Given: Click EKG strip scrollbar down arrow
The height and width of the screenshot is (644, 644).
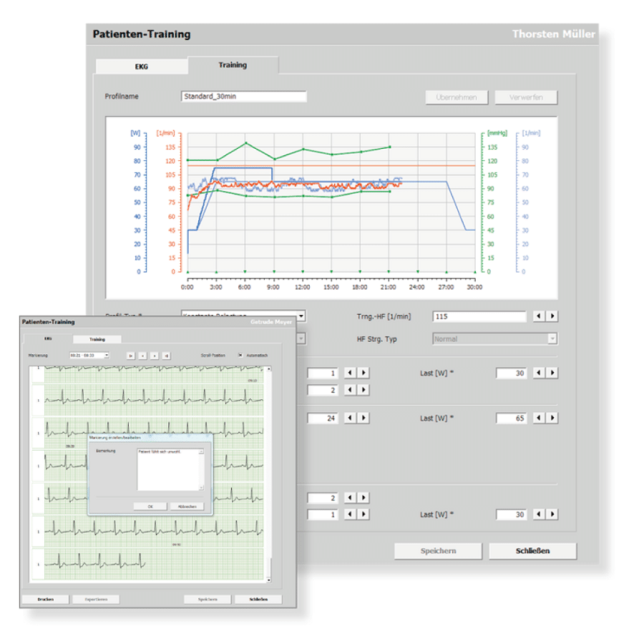Looking at the screenshot, I should click(x=268, y=580).
